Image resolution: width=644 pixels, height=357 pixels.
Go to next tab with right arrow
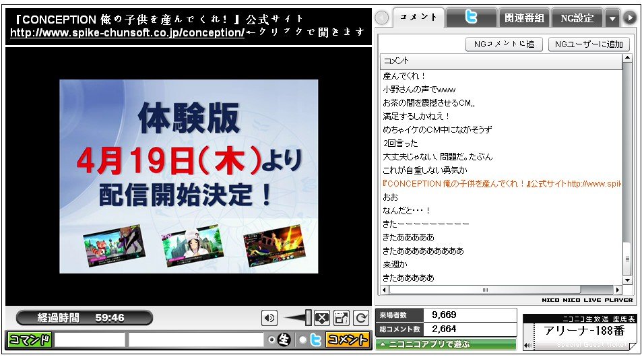(x=629, y=18)
